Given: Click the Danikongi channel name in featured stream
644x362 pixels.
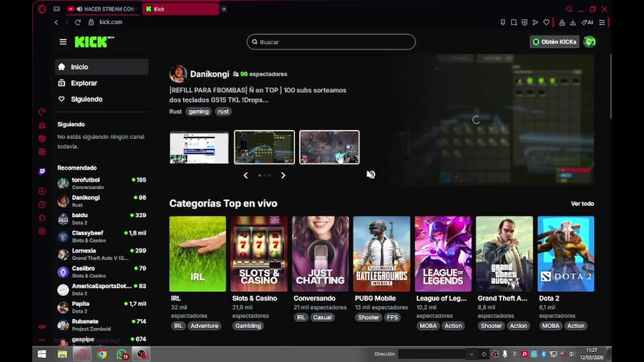Looking at the screenshot, I should click(x=209, y=74).
